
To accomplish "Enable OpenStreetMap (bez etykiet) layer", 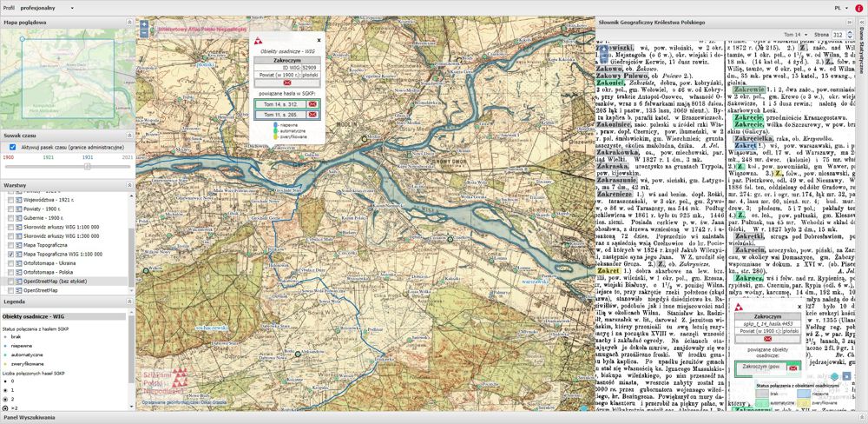I will click(x=11, y=282).
